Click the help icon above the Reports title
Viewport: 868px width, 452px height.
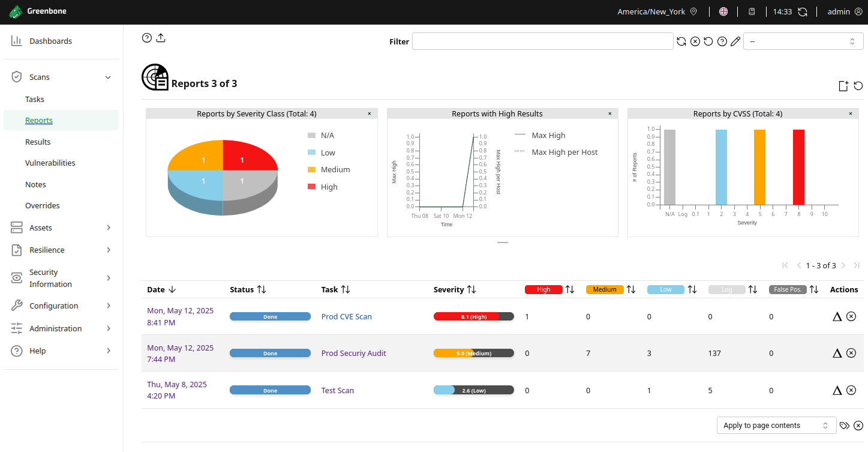[147, 38]
